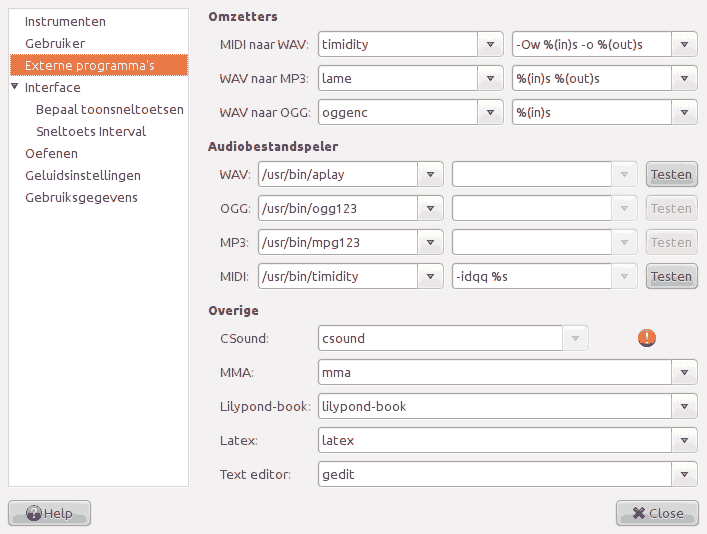
Task: Open the Gebruiker settings page
Action: point(55,43)
